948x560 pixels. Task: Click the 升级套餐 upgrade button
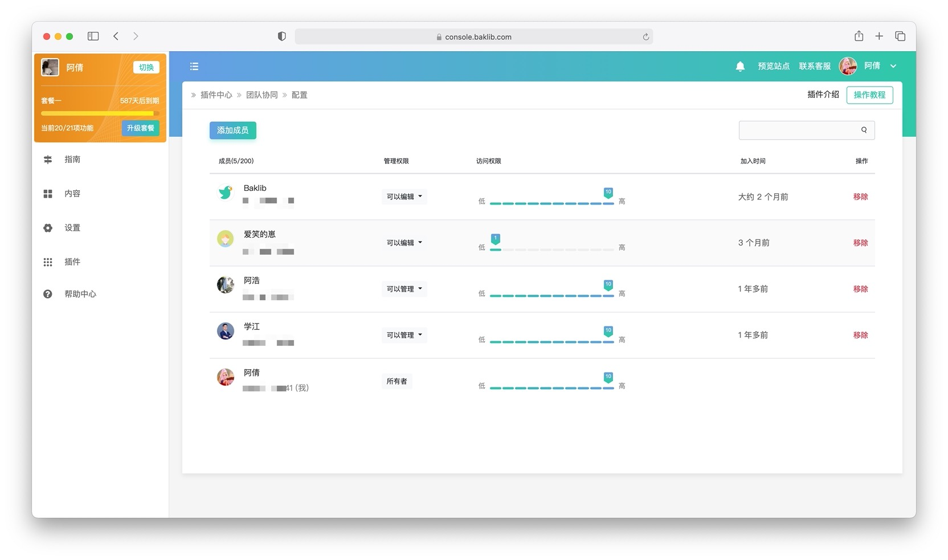tap(141, 128)
